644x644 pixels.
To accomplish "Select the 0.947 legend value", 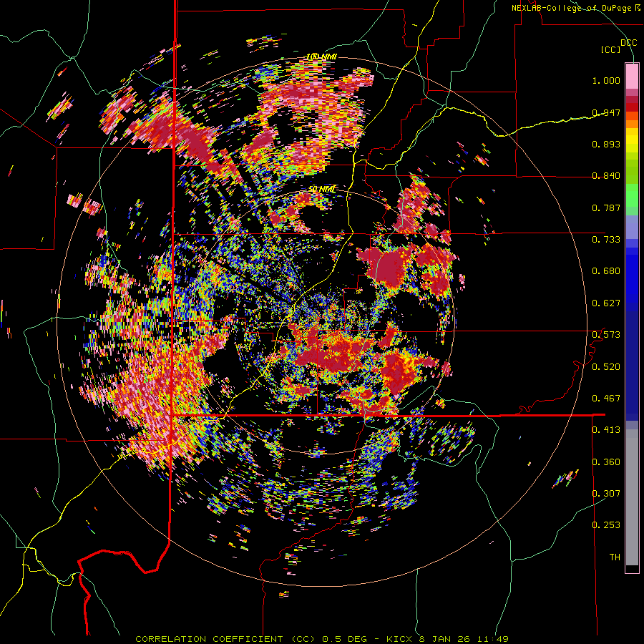I will pos(606,112).
